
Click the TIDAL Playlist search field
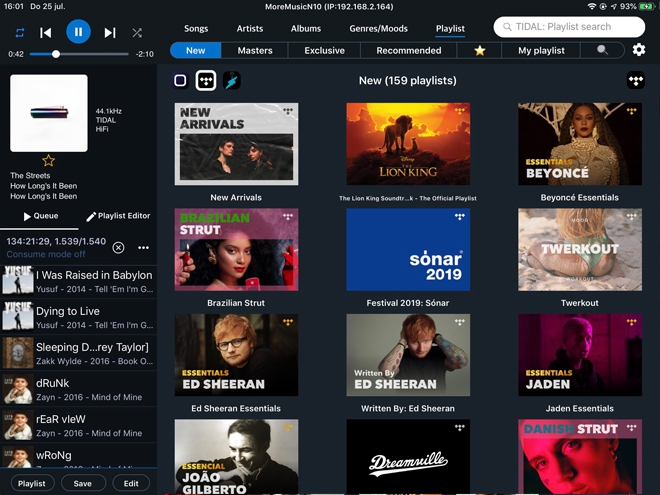(569, 27)
